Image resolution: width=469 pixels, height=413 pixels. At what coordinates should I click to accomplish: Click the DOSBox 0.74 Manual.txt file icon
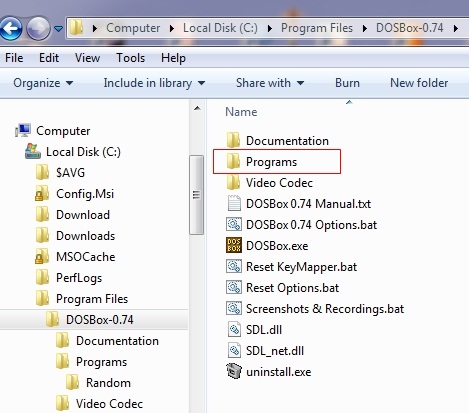point(234,203)
